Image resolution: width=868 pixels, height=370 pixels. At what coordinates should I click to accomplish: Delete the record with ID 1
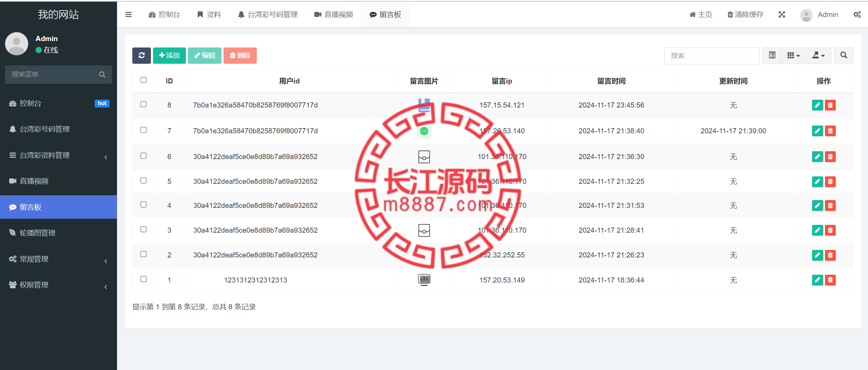830,280
